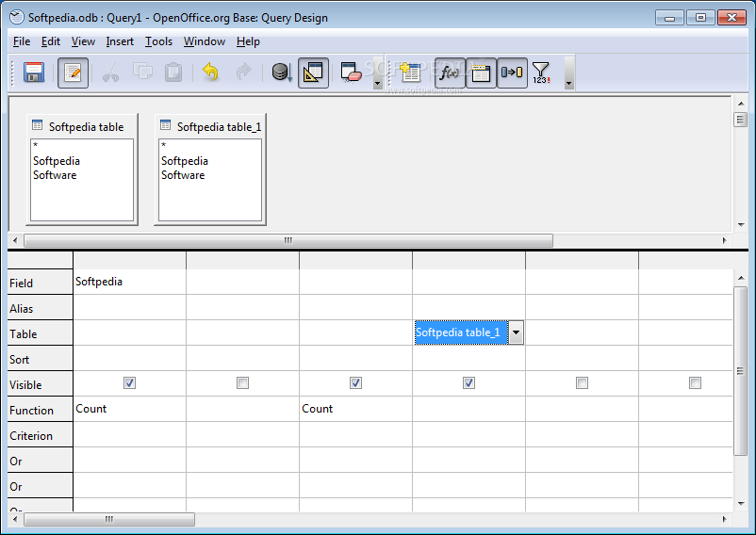The image size is (756, 535).
Task: Open Add Tables with the plus-table icon
Action: [410, 73]
